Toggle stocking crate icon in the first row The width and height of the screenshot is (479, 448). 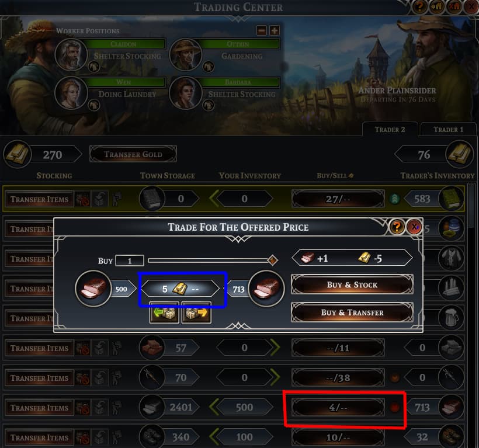pyautogui.click(x=100, y=199)
